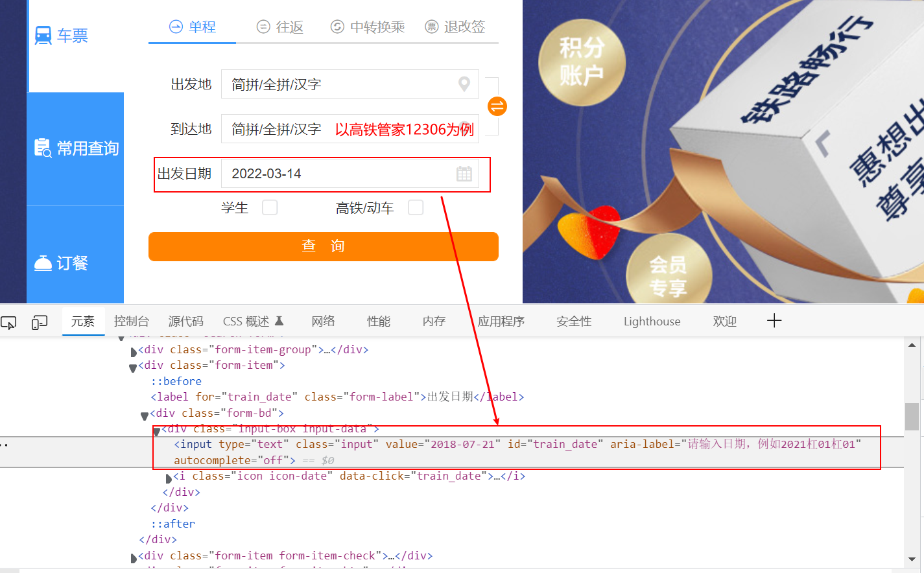
Task: Expand the form-item form-item-check div
Action: (134, 557)
